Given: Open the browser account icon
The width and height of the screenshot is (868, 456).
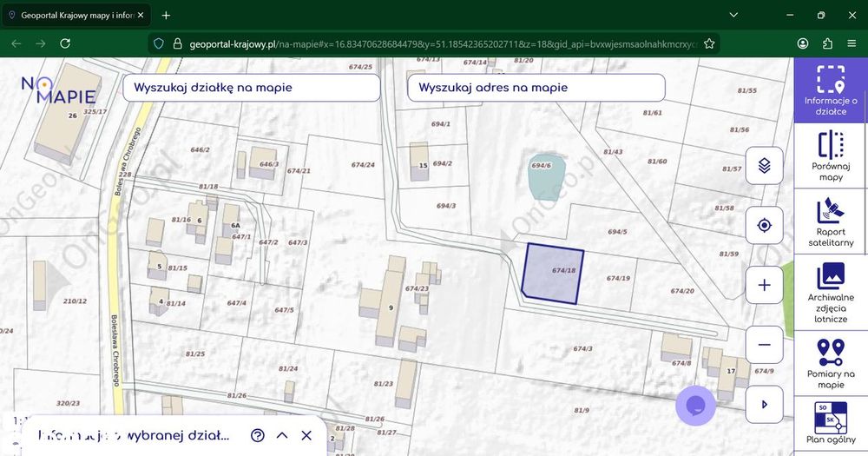Looking at the screenshot, I should click(803, 43).
